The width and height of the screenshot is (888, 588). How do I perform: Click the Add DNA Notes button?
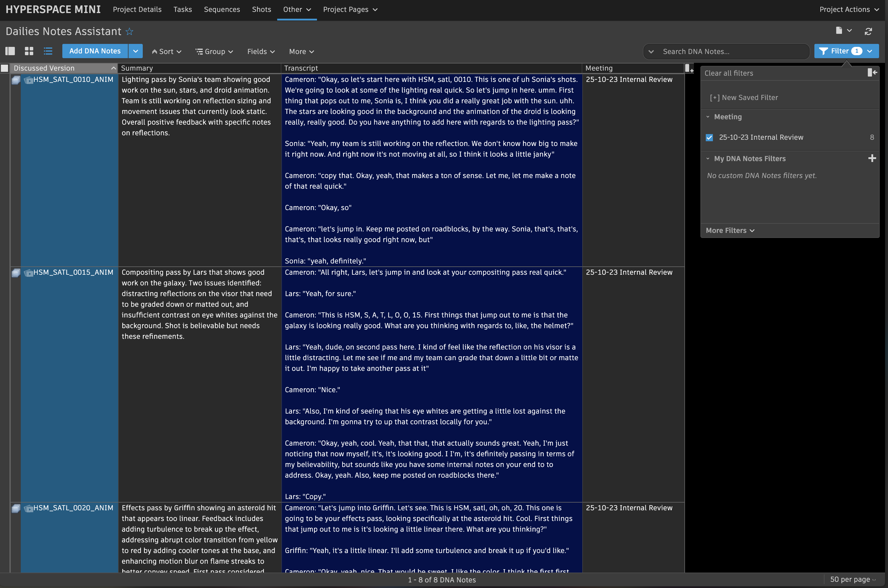pos(95,51)
